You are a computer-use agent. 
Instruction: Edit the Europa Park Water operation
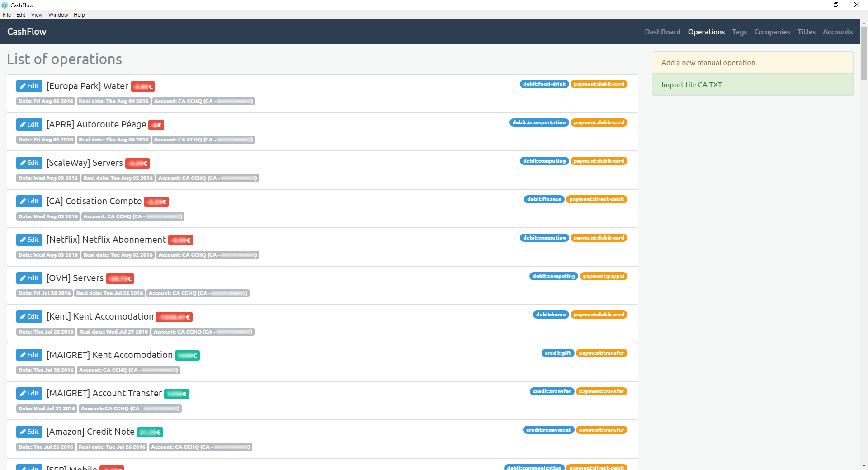(29, 86)
